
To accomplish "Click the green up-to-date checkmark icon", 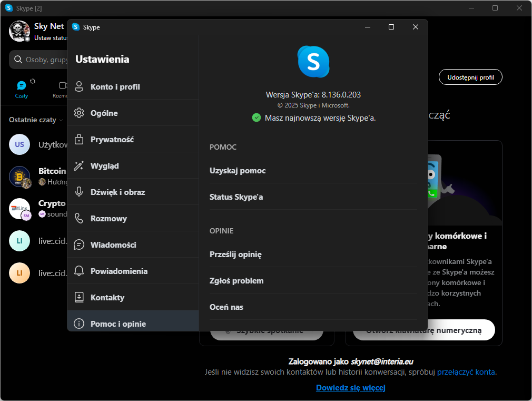I will click(x=257, y=118).
